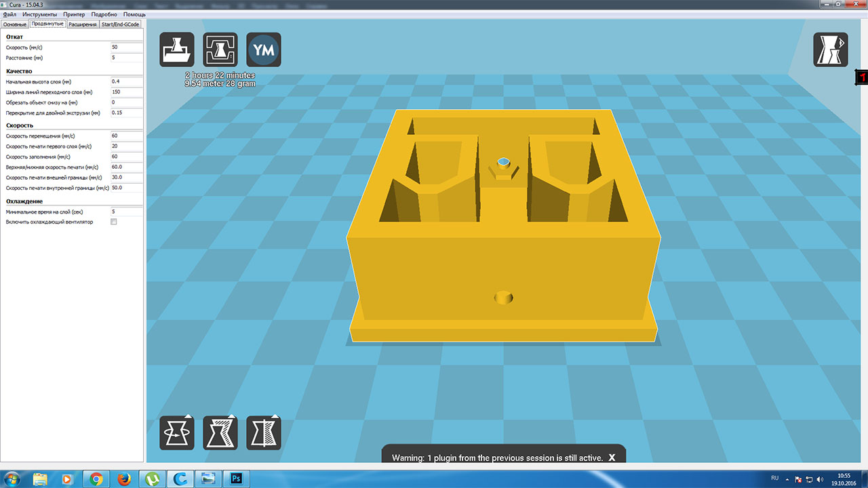
Task: Select the Scale tool icon
Action: tap(220, 432)
